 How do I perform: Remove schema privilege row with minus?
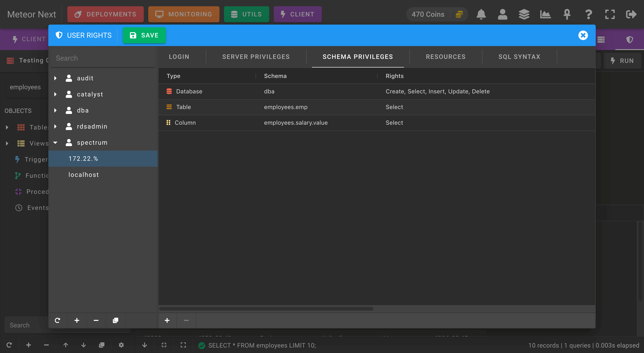tap(186, 320)
